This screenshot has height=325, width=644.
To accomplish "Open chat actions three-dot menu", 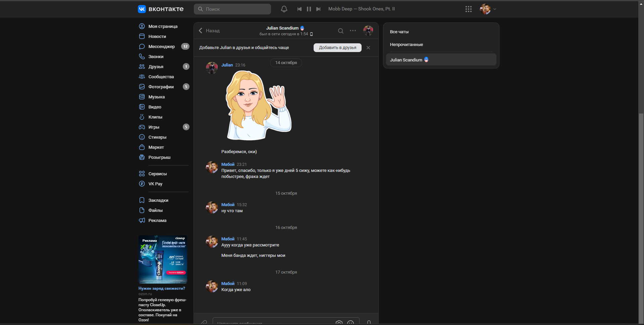I will click(x=353, y=31).
